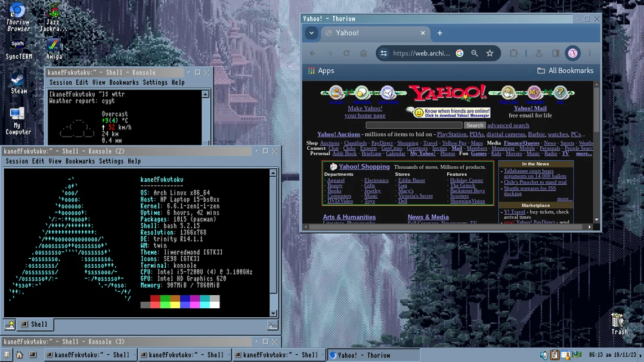The height and width of the screenshot is (362, 644).
Task: Click the Yahoo! Search button
Action: (475, 125)
